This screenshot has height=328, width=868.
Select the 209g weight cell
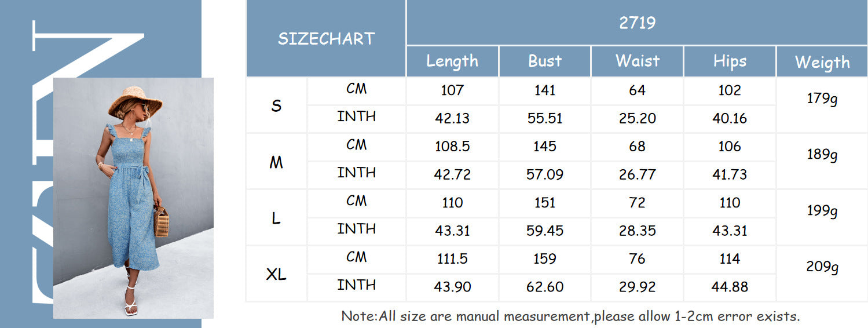pyautogui.click(x=822, y=267)
